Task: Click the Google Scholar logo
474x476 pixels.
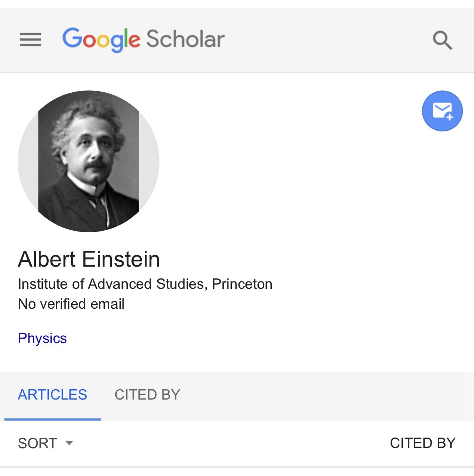Action: 143,39
